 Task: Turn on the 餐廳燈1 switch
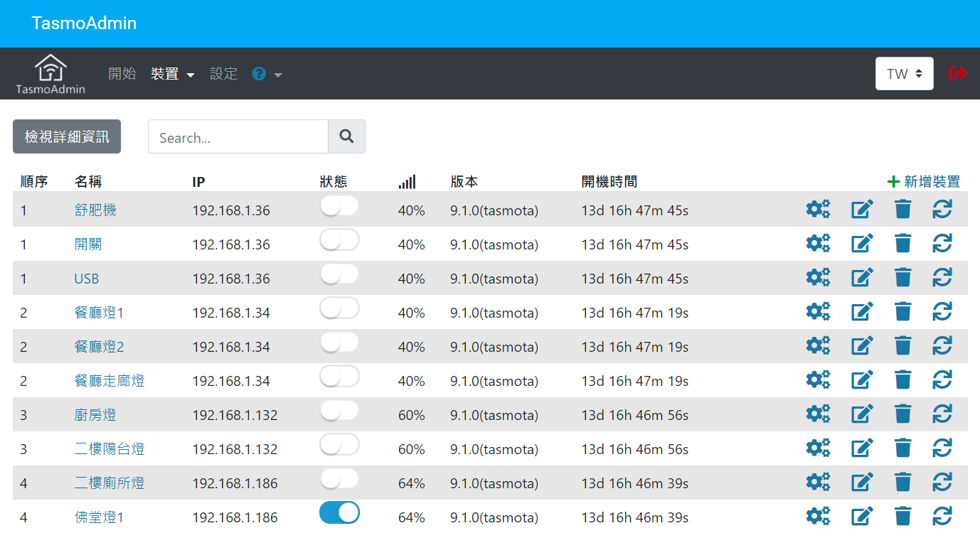tap(339, 308)
